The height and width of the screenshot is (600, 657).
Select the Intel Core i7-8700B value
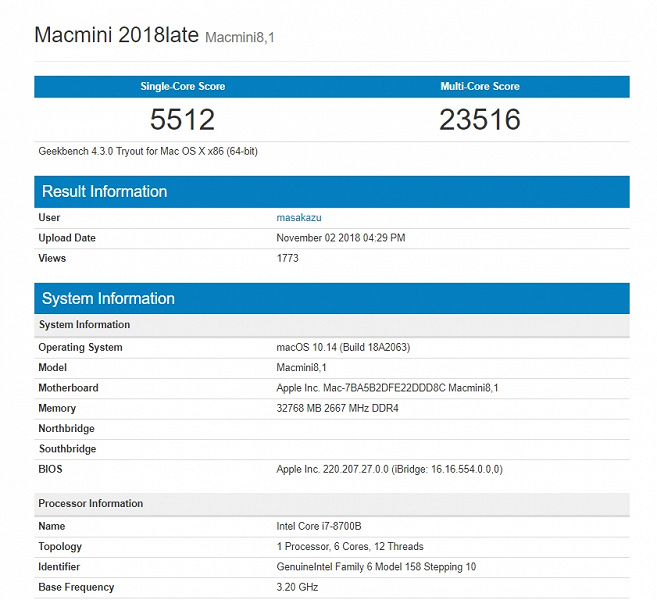(318, 526)
